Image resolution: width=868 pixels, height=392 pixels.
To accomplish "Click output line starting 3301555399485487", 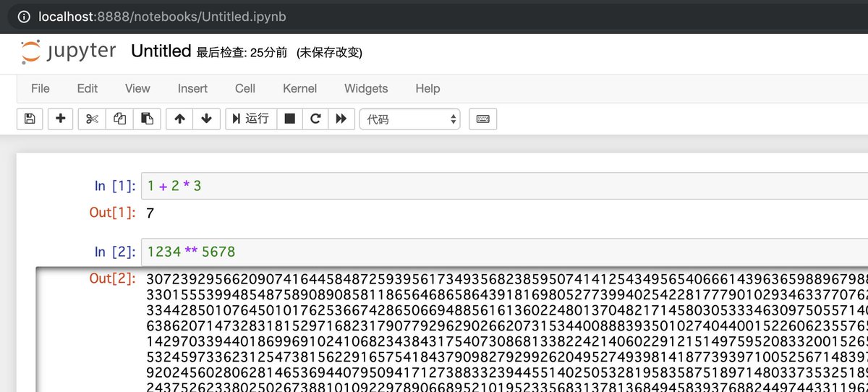I will click(506, 294).
